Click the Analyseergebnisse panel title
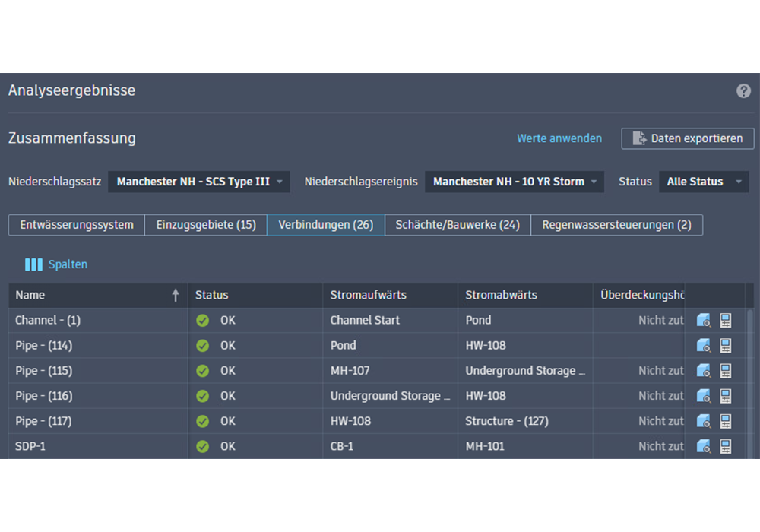This screenshot has width=760, height=532. pos(71,90)
